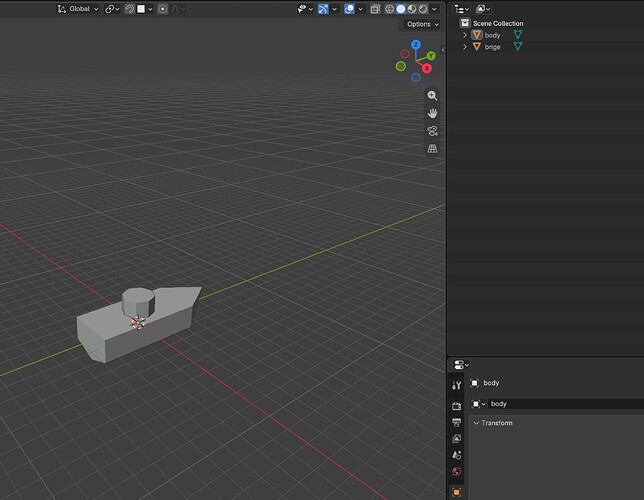Click the snap increment square icon

(x=141, y=9)
